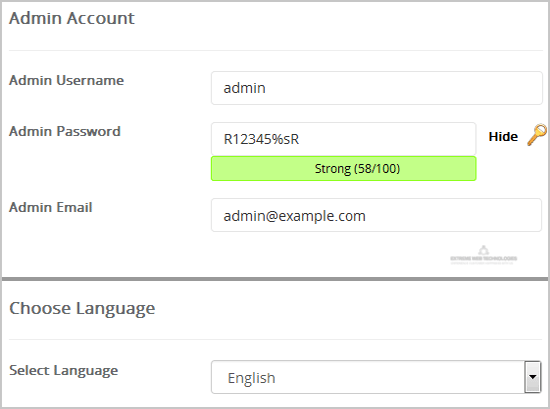The image size is (550, 409).
Task: Click the Admin Password label
Action: [x=65, y=131]
